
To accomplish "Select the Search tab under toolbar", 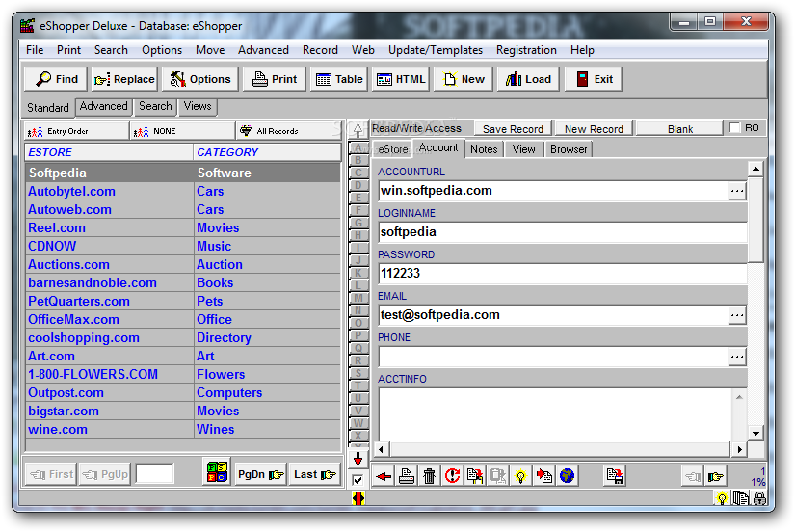I will coord(155,106).
